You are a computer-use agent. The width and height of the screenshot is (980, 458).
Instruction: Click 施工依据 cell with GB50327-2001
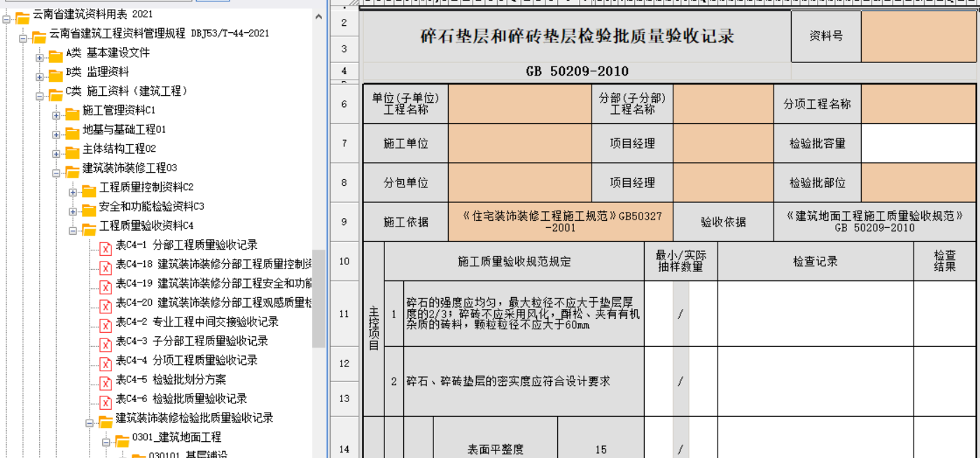click(561, 222)
